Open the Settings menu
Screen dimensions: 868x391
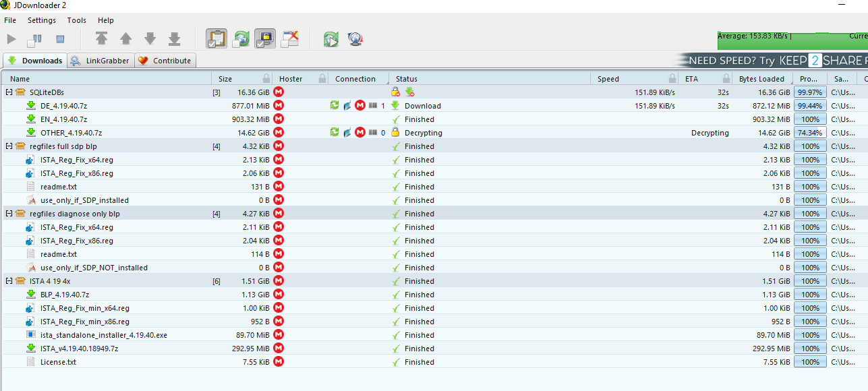click(42, 20)
